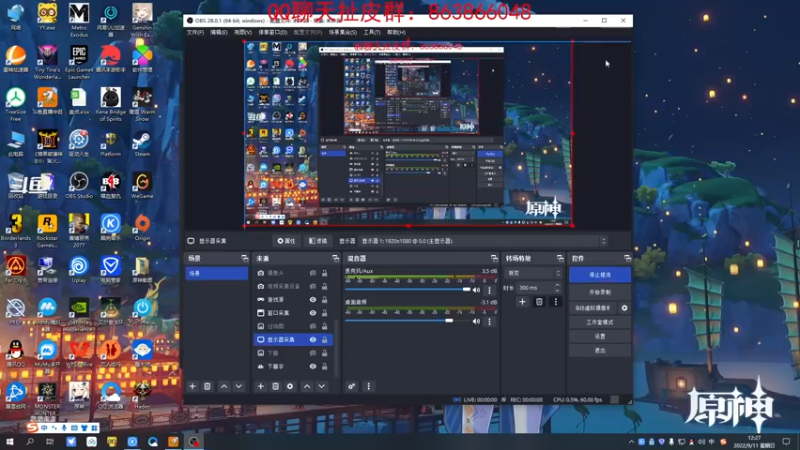
Task: Open options dots for 桌面音频 channel
Action: coord(489,321)
